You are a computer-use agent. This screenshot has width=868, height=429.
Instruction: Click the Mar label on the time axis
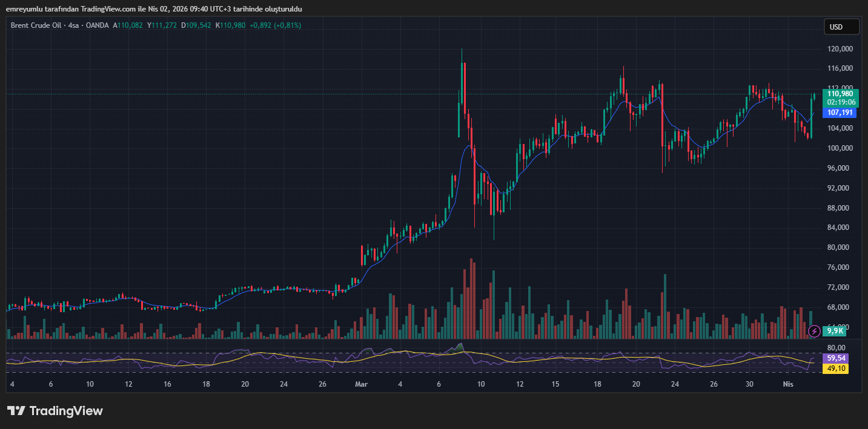362,384
